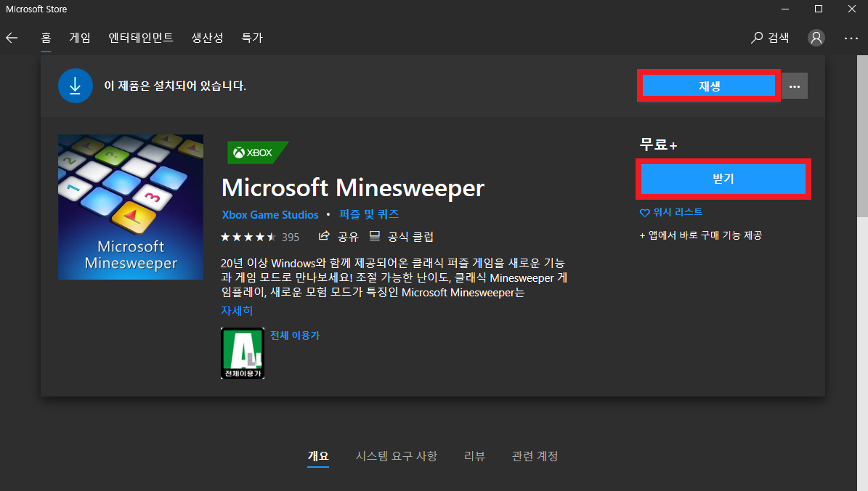Click the Microsoft Minesweeper title text

(x=352, y=188)
